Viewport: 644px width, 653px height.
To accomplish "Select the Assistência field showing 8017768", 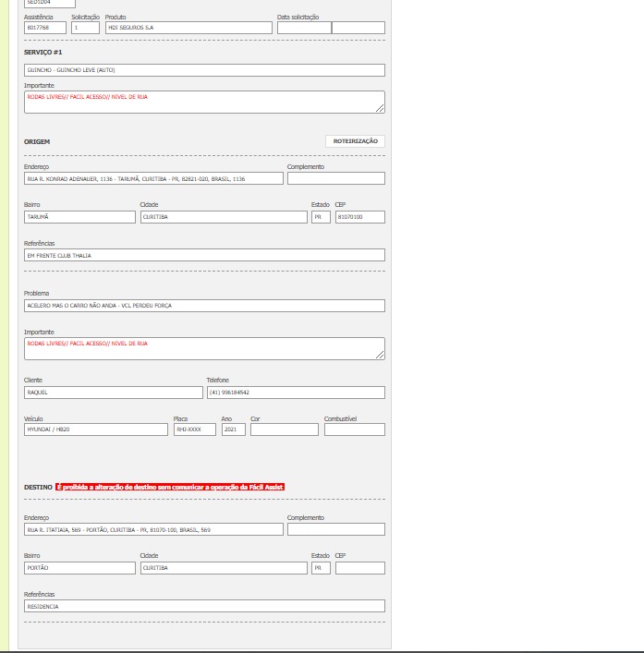I will [44, 28].
